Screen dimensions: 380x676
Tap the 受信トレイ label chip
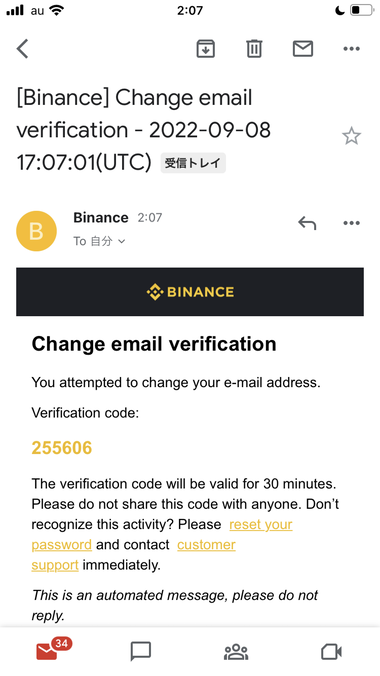point(193,163)
